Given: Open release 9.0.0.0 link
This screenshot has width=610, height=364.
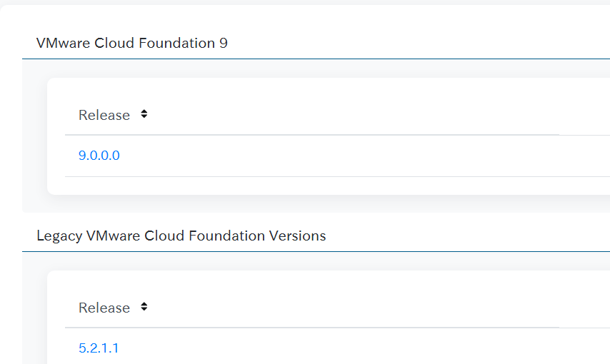Looking at the screenshot, I should [x=99, y=156].
